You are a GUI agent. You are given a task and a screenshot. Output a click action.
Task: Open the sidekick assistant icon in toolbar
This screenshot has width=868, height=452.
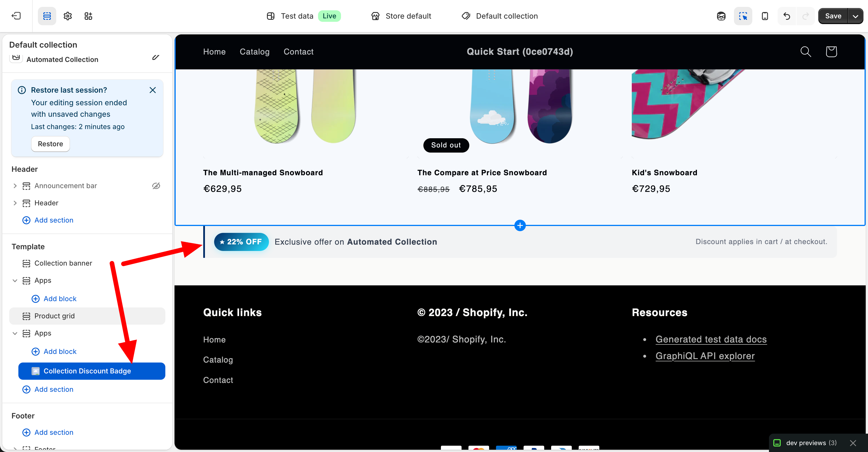[x=721, y=16]
